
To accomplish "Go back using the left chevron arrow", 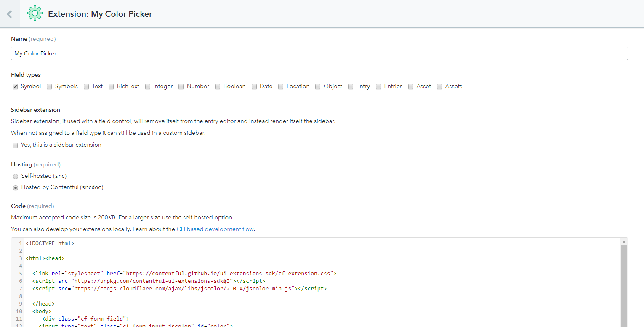I will [x=9, y=14].
